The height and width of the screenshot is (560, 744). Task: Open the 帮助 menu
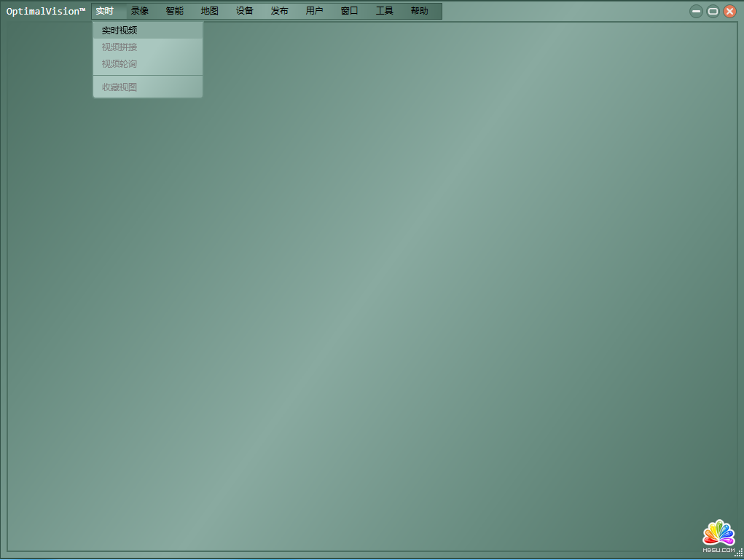(420, 11)
